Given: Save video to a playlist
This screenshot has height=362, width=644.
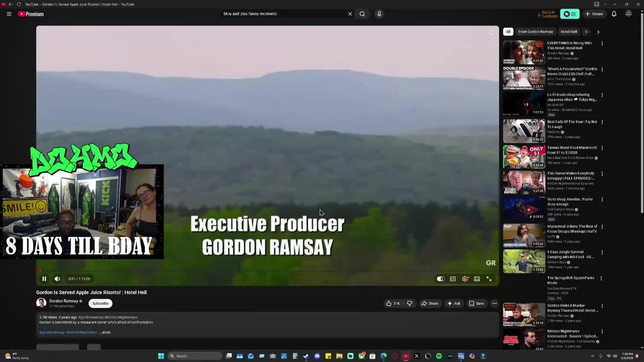Looking at the screenshot, I should point(476,303).
